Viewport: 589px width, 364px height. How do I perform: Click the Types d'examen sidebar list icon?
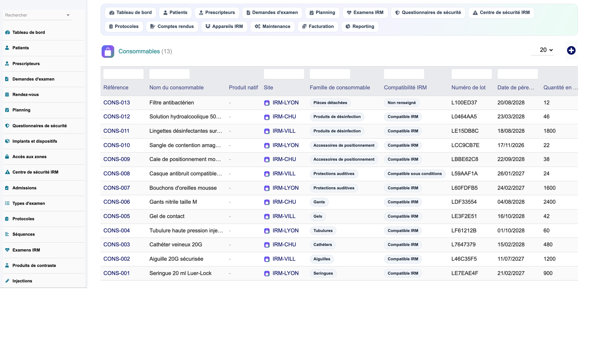[7, 203]
